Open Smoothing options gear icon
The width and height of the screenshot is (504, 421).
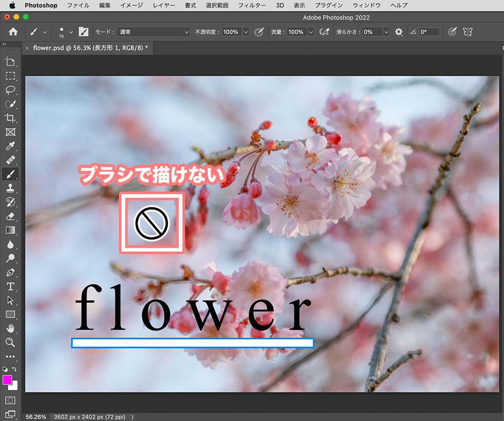pos(399,32)
